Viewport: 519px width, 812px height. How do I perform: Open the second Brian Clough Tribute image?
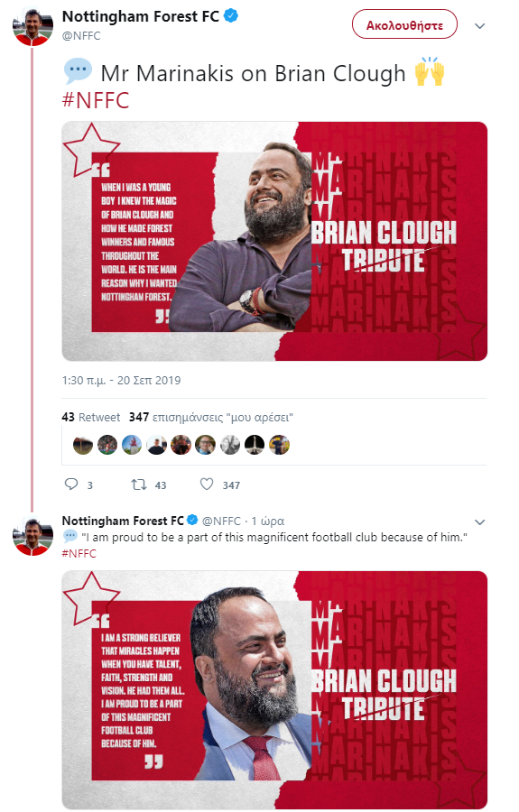[274, 690]
